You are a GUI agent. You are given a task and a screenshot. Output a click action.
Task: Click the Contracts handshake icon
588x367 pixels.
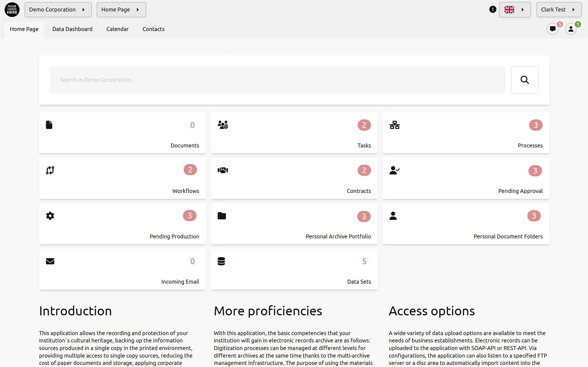223,170
